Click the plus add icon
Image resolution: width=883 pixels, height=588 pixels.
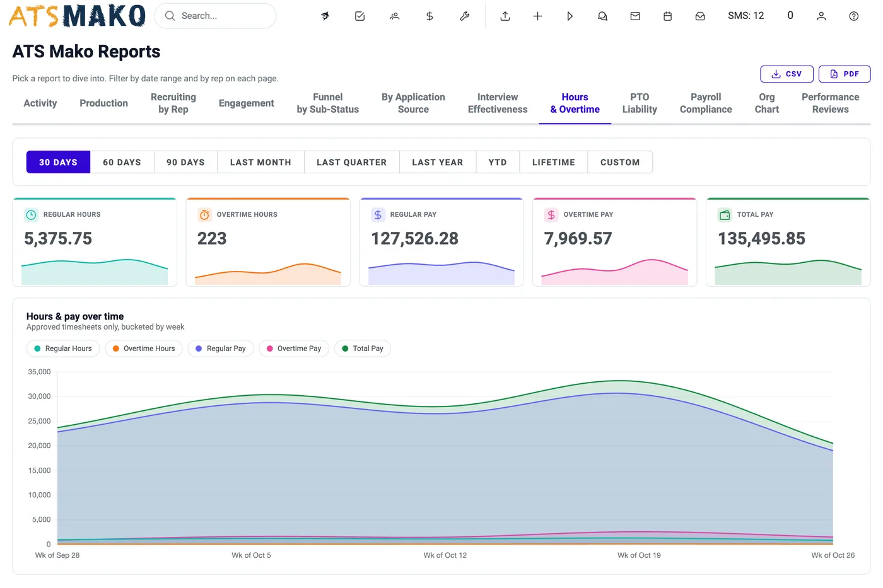coord(537,16)
